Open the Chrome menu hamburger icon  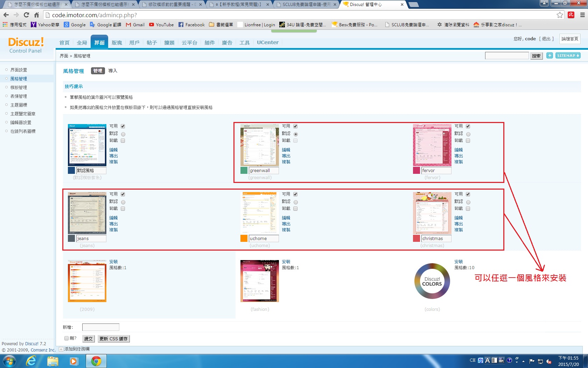(582, 15)
